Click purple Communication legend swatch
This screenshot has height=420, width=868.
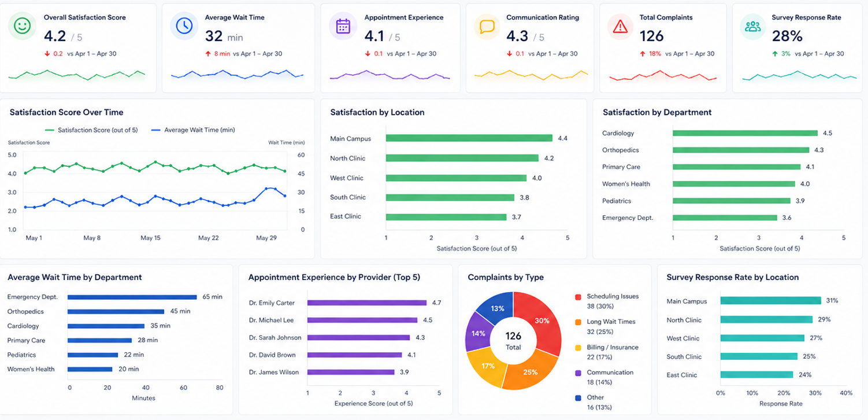[578, 373]
